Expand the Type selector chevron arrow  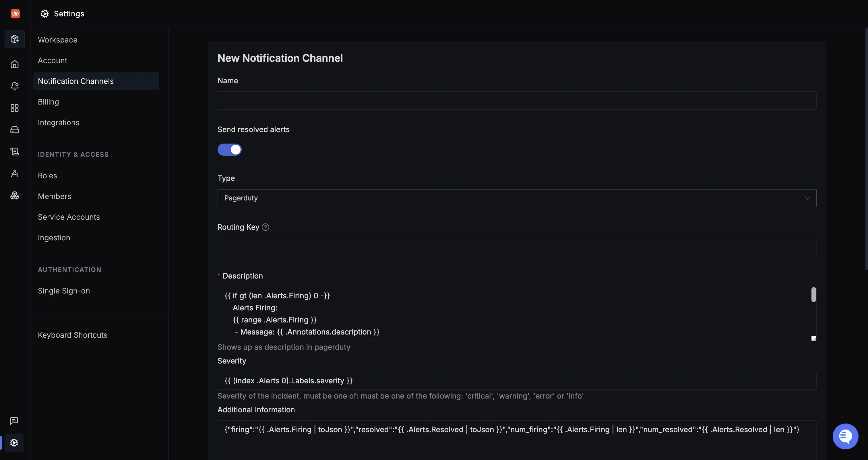tap(807, 198)
